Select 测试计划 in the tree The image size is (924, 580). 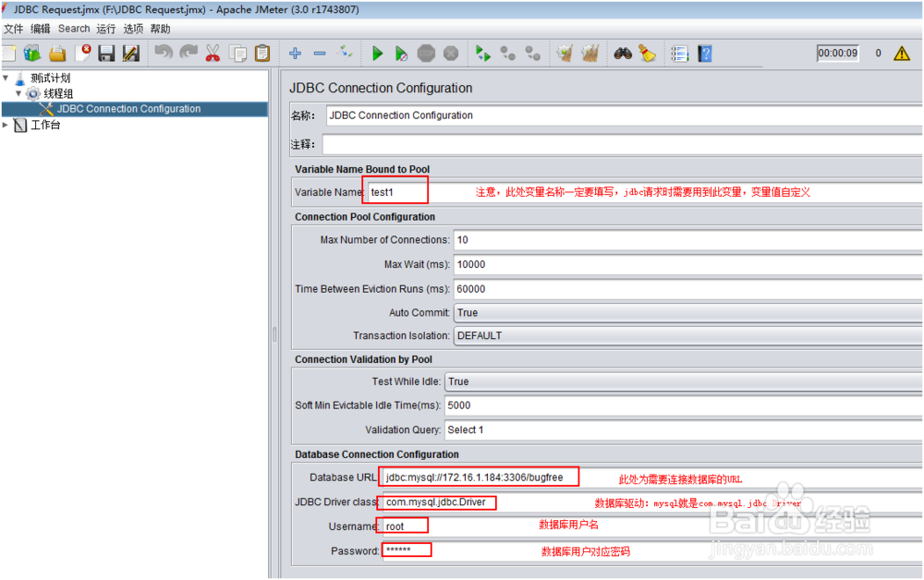[51, 78]
